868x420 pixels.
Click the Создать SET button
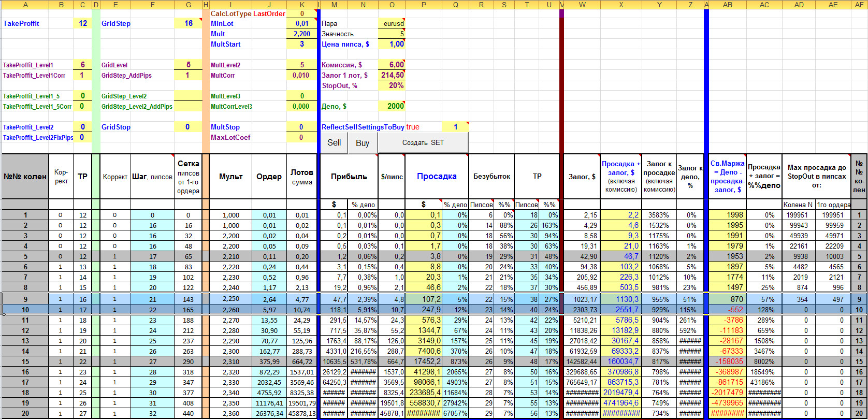423,142
